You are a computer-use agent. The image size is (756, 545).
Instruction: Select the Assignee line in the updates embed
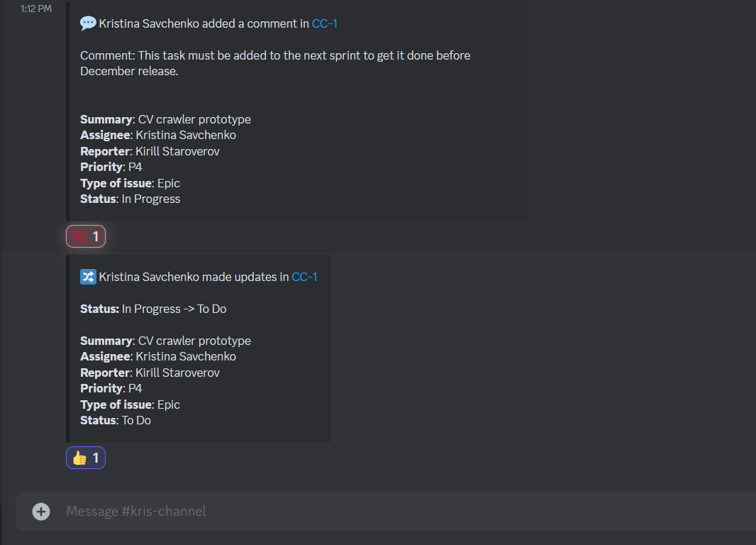(158, 356)
